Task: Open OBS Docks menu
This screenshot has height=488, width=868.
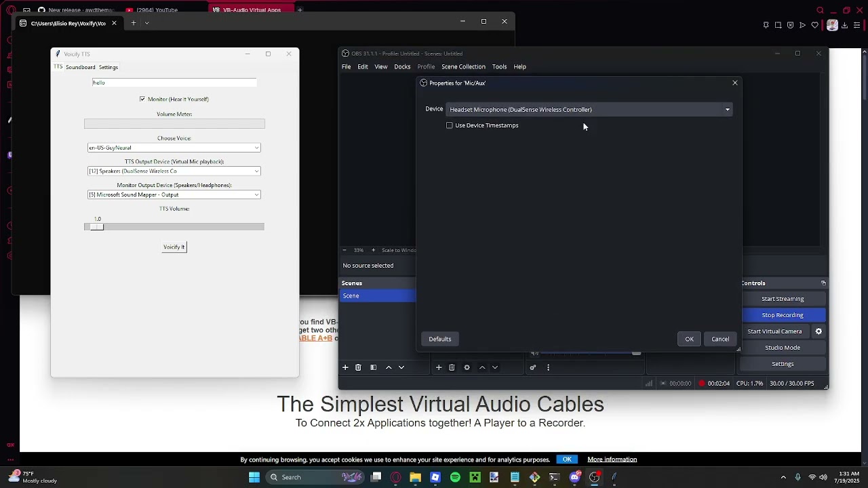Action: tap(402, 66)
